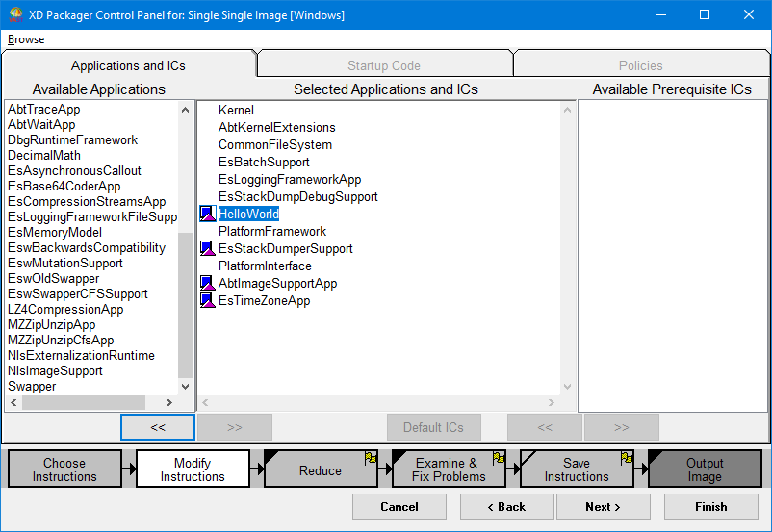Switch to the Applications and ICs tab
772x532 pixels.
[x=128, y=65]
